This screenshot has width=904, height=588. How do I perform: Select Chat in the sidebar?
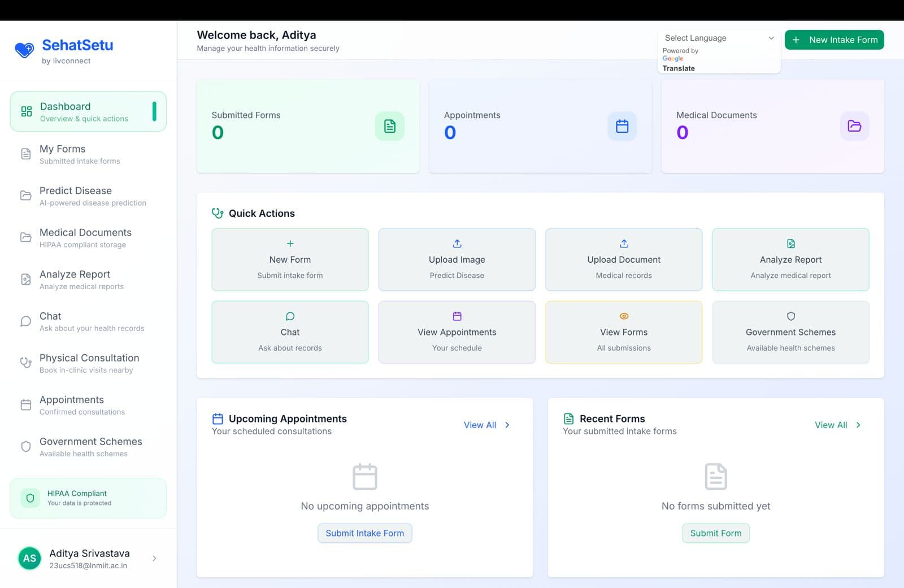[88, 321]
